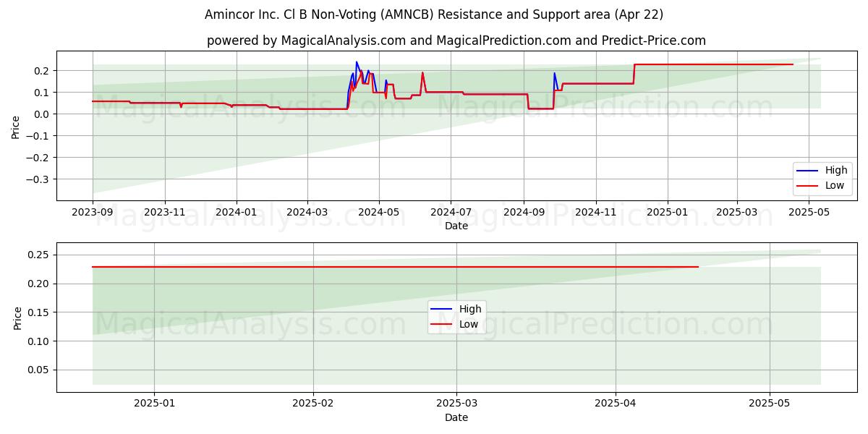Click the 2024-09 date tick label
Image resolution: width=868 pixels, height=434 pixels.
coord(524,213)
